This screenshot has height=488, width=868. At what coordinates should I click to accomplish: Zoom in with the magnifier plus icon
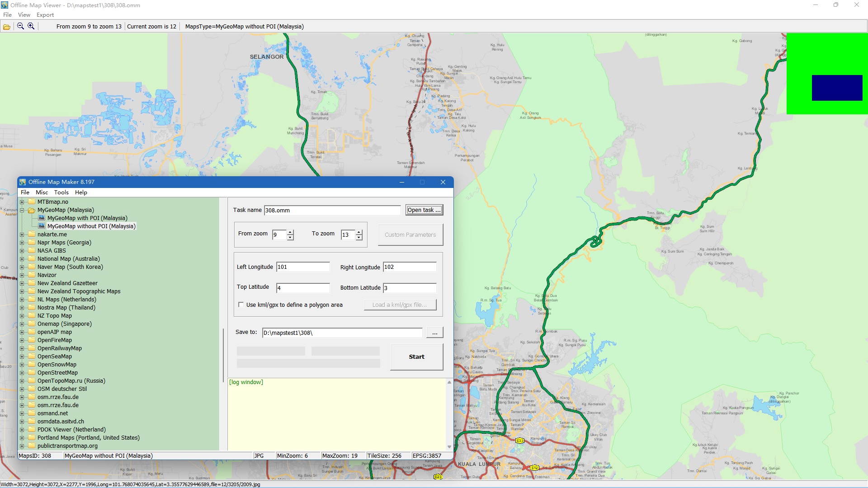(x=31, y=26)
